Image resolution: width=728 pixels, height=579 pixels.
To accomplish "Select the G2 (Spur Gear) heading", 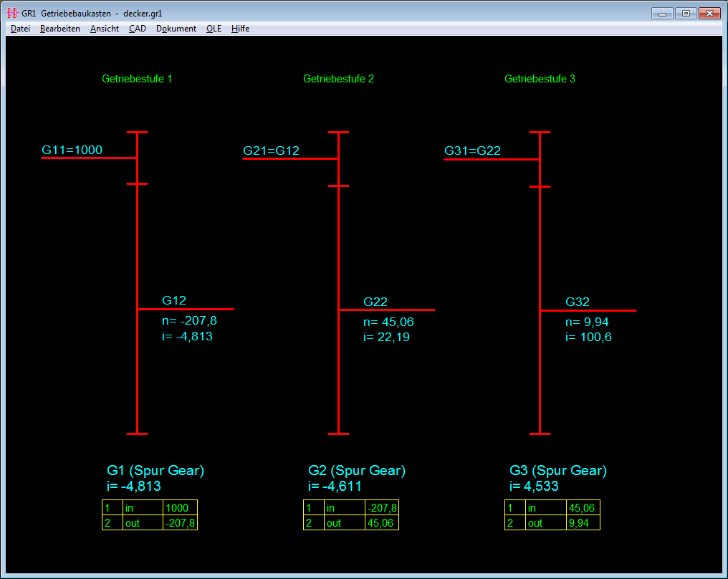I will pos(357,471).
